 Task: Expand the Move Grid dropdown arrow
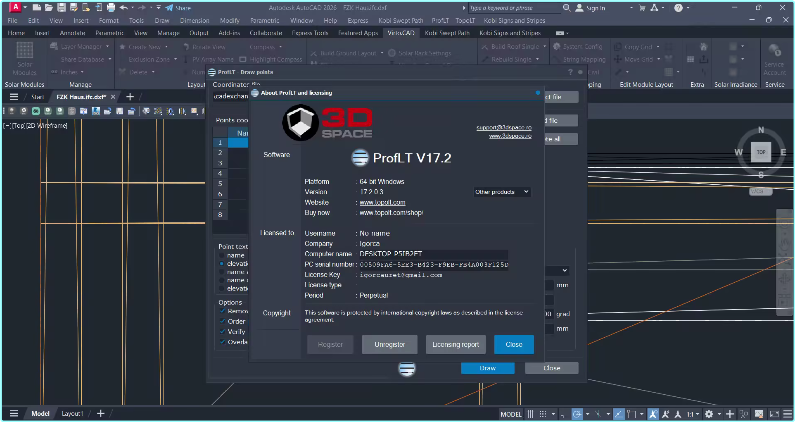tap(659, 59)
